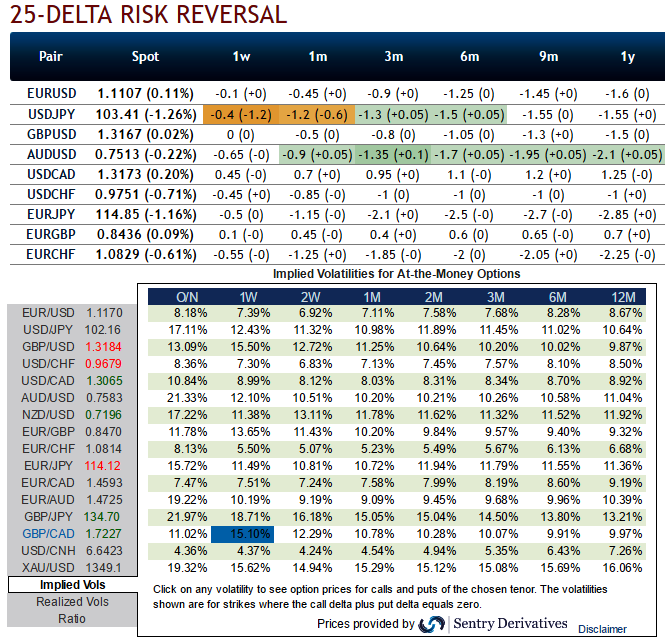Click USD/CAD 2M volatility 8.31%
665x639 pixels.
pos(439,381)
